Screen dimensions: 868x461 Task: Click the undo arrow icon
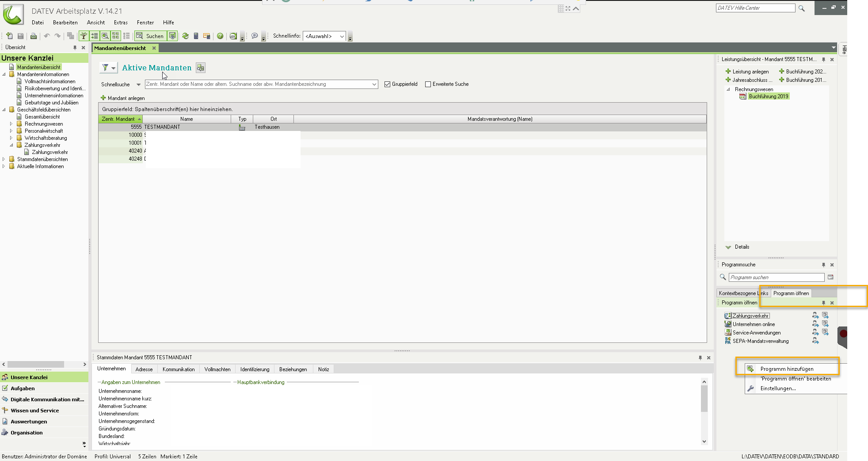pyautogui.click(x=46, y=36)
